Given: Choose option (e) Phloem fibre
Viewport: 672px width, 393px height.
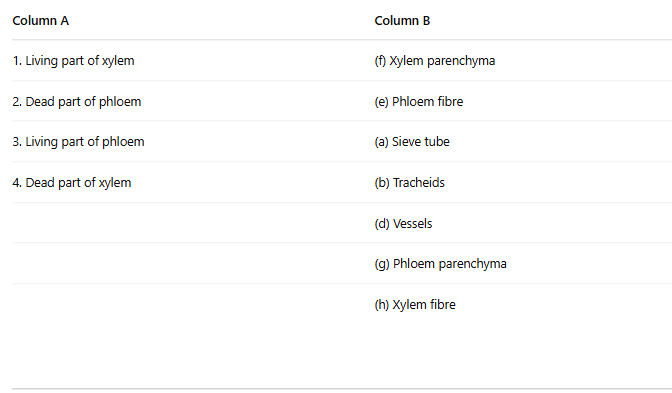Looking at the screenshot, I should coord(419,102).
